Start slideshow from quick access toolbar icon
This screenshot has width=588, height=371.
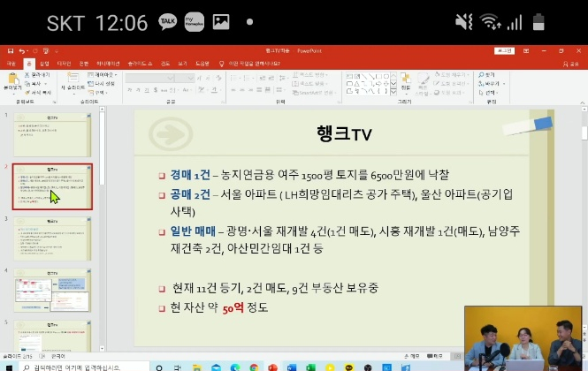coord(46,51)
